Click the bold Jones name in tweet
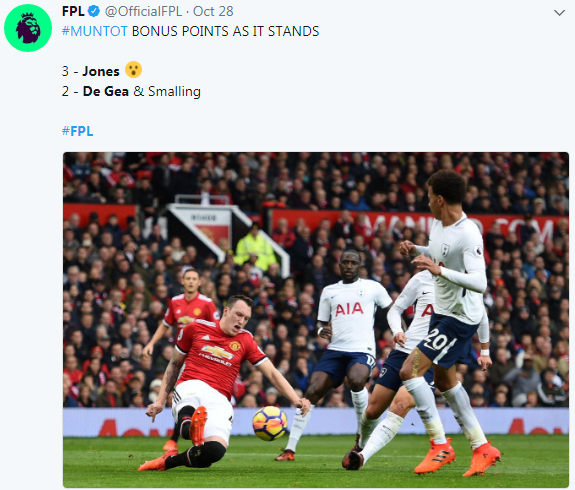The width and height of the screenshot is (575, 490). [x=101, y=71]
